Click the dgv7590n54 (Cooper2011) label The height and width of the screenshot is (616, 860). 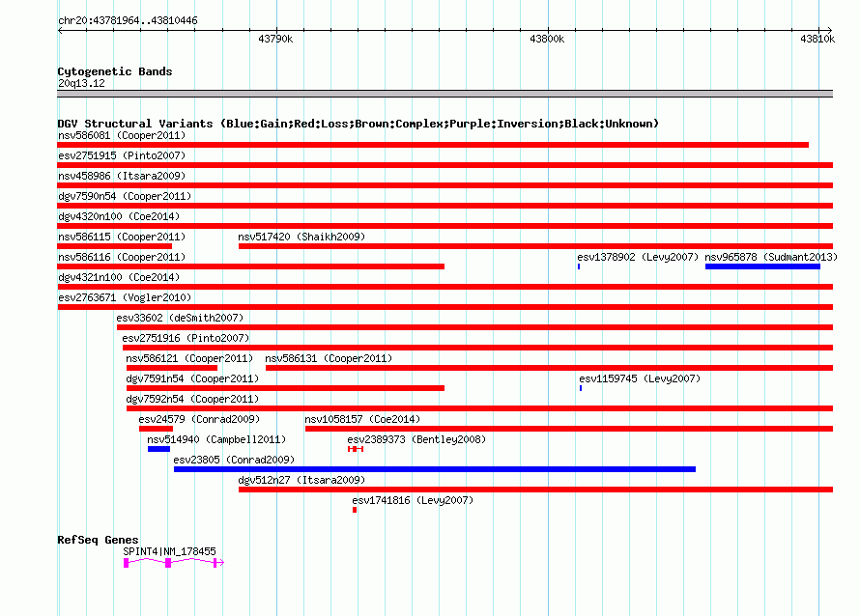click(125, 196)
